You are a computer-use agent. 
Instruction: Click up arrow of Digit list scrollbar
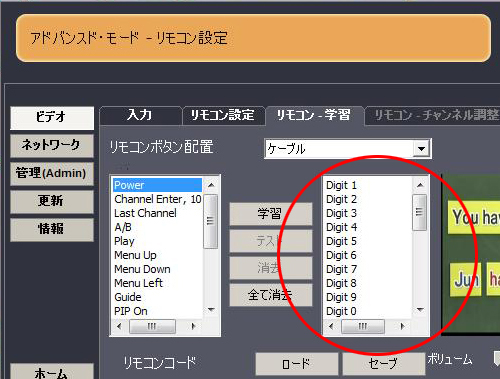pyautogui.click(x=420, y=185)
